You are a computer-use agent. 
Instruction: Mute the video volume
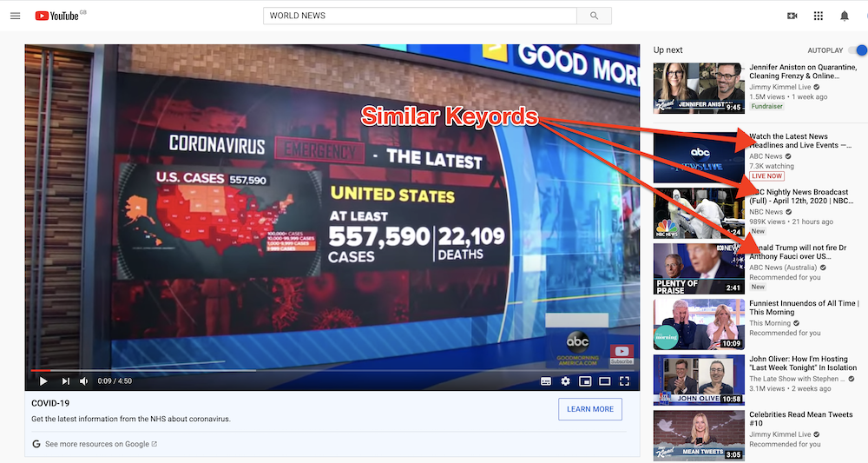point(83,381)
